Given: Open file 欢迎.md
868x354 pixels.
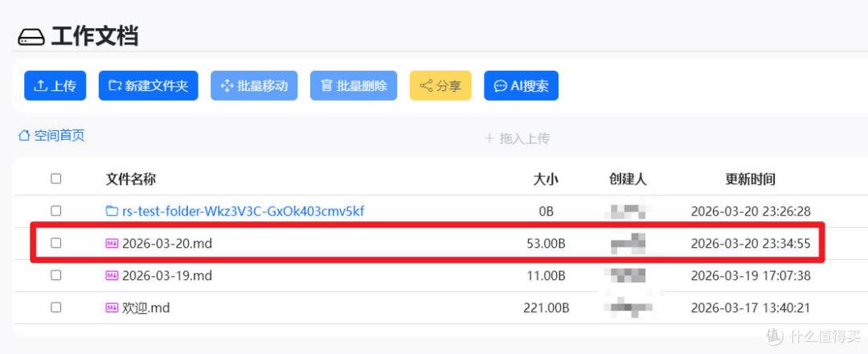Looking at the screenshot, I should 145,307.
